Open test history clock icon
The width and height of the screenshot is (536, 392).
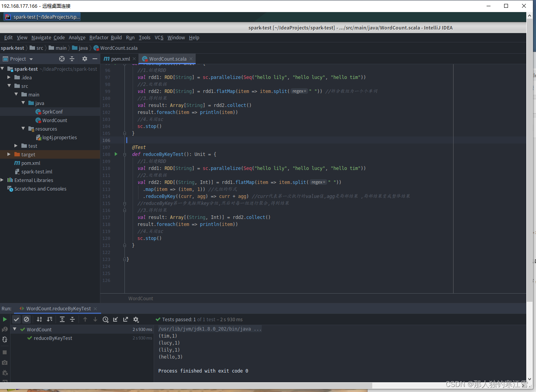(105, 319)
